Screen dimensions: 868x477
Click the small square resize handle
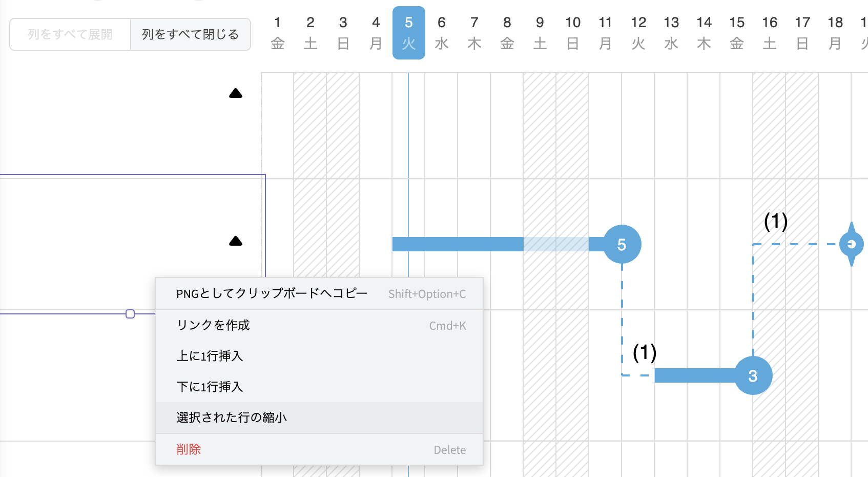(x=130, y=314)
